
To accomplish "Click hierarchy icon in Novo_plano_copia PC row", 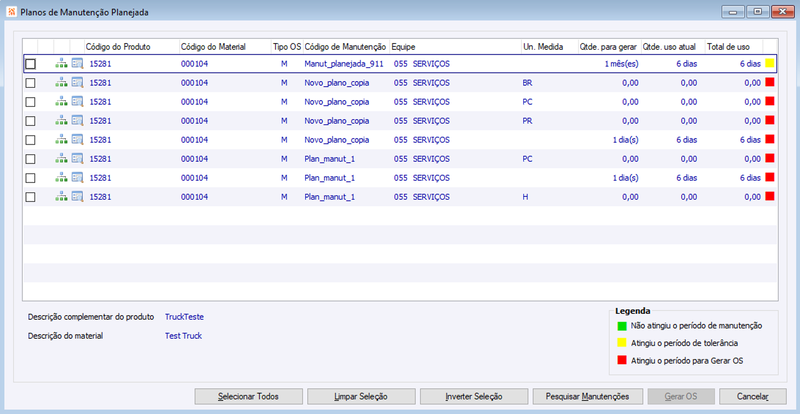I will coord(61,102).
